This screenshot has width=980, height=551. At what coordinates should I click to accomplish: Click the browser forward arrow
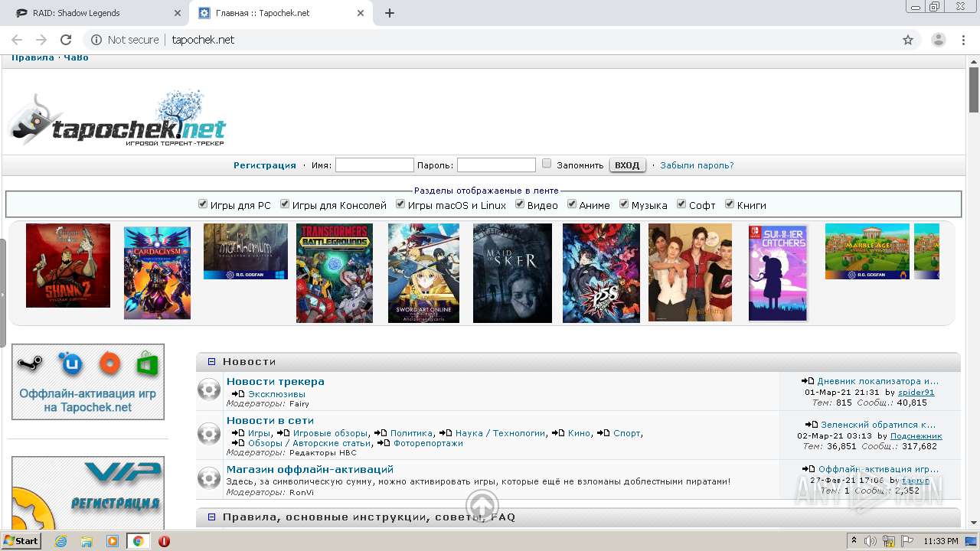(41, 40)
